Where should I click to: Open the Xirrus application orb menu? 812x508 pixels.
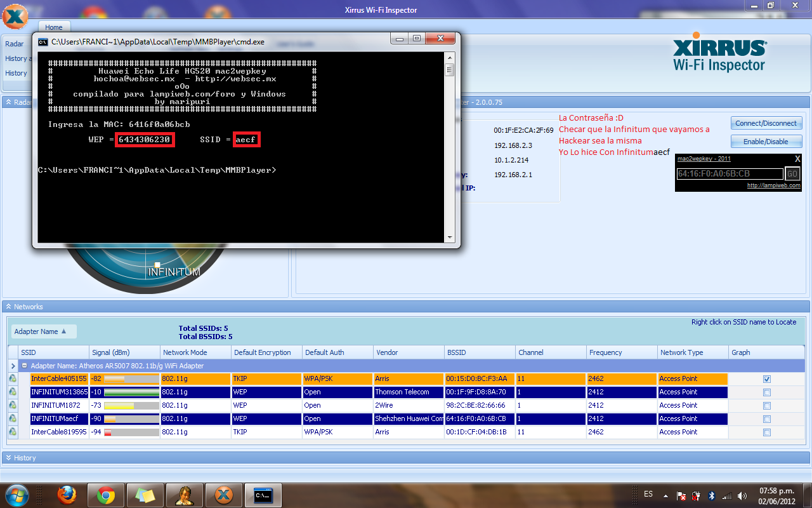click(16, 15)
